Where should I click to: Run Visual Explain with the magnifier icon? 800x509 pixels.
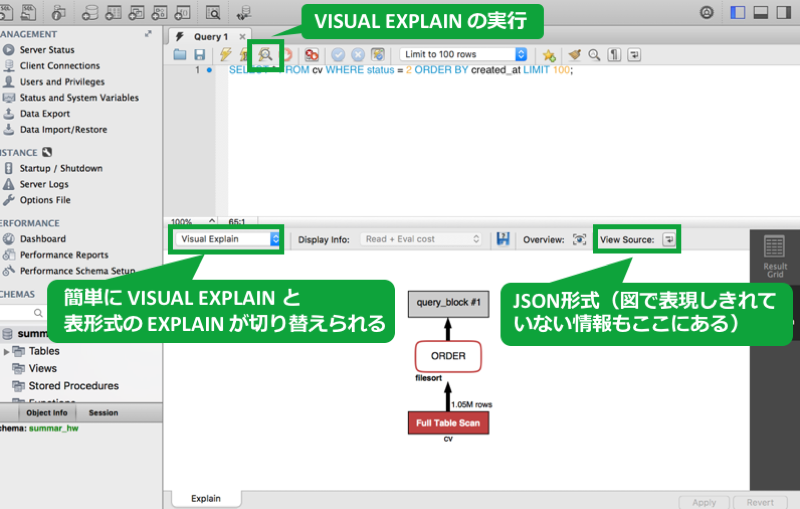pyautogui.click(x=266, y=55)
